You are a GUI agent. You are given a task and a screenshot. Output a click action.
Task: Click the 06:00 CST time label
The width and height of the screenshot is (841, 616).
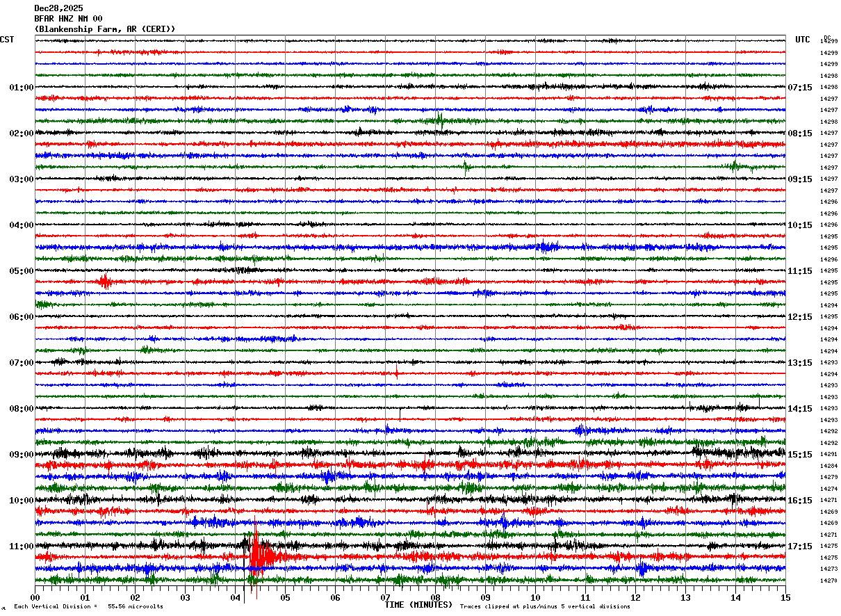[x=22, y=317]
